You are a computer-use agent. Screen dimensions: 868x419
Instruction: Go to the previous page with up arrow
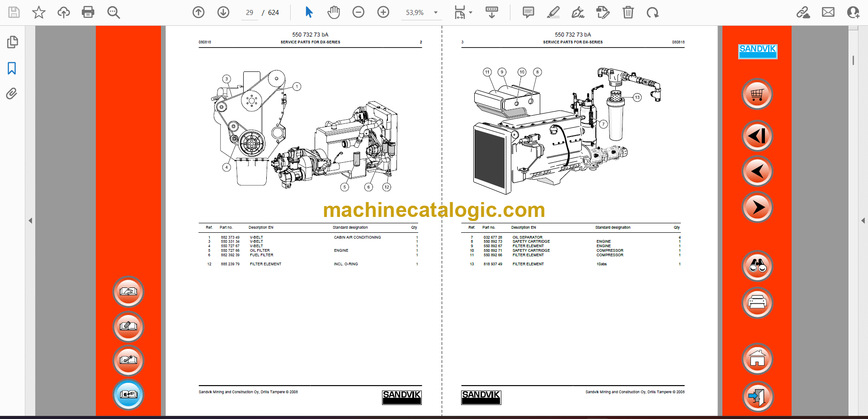point(198,12)
